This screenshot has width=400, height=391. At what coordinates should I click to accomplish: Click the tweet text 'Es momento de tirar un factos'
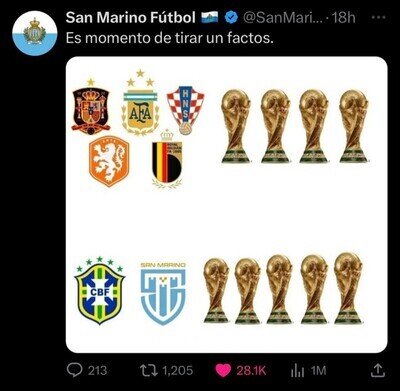pos(170,38)
